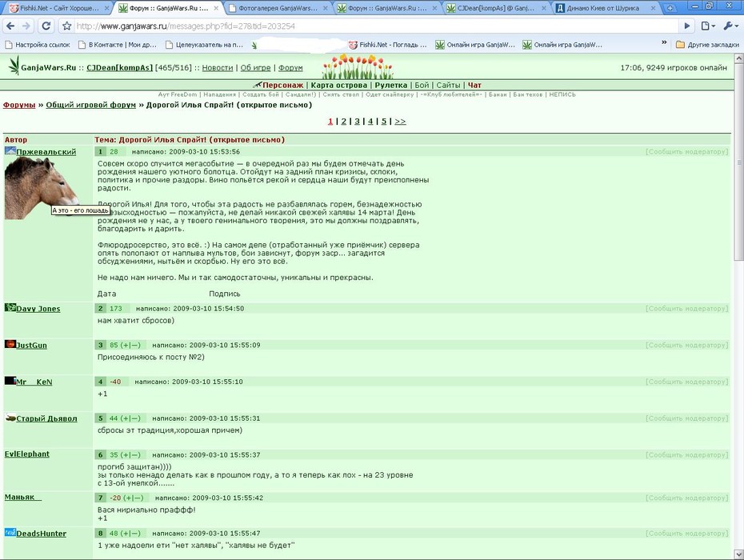Image resolution: width=744 pixels, height=560 pixels.
Task: Reload the page with the refresh icon
Action: coord(46,26)
